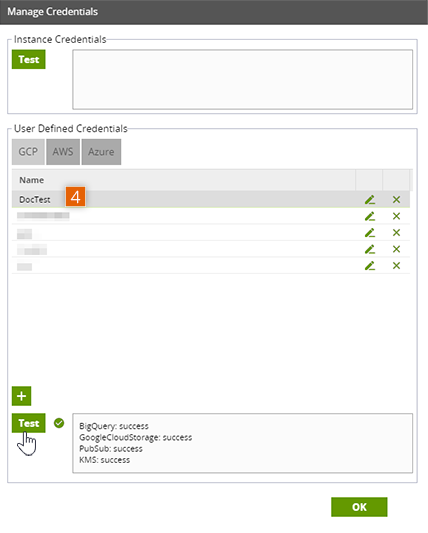Screen dimensions: 428x533
Task: Click the delete X in the third credential row
Action: (396, 233)
